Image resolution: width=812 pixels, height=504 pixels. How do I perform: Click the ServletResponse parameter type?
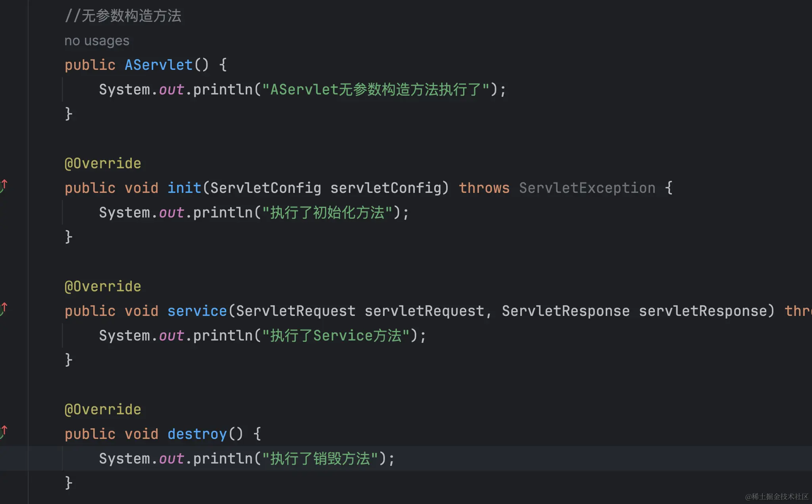[x=566, y=311]
